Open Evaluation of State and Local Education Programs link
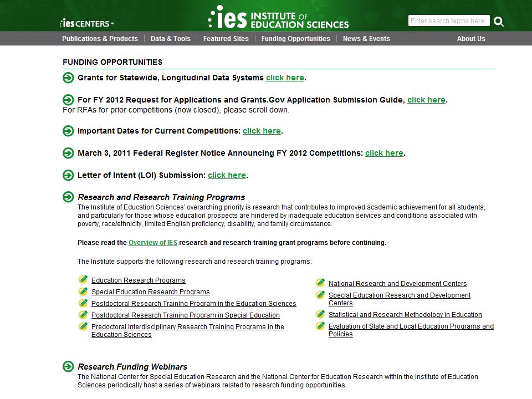This screenshot has width=532, height=399. (x=411, y=330)
